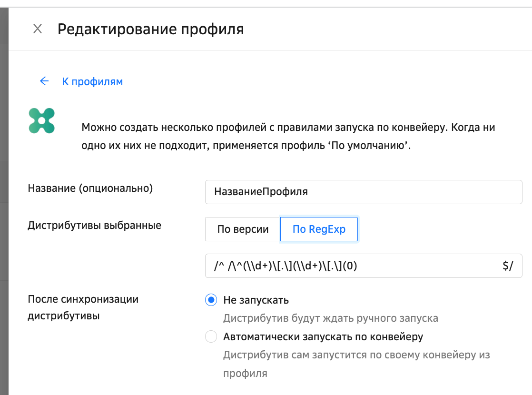
Task: Enable 'Автоматически запускать по конвейеру' option
Action: pyautogui.click(x=211, y=337)
